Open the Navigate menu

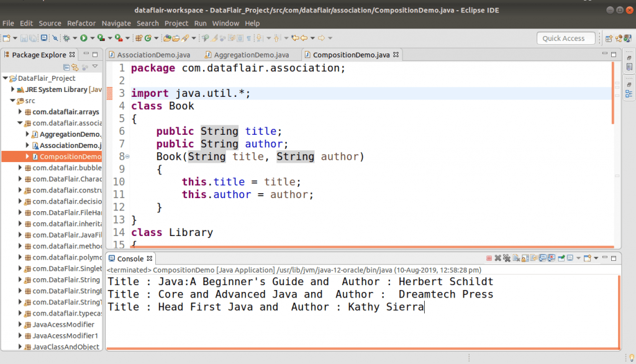(x=116, y=23)
